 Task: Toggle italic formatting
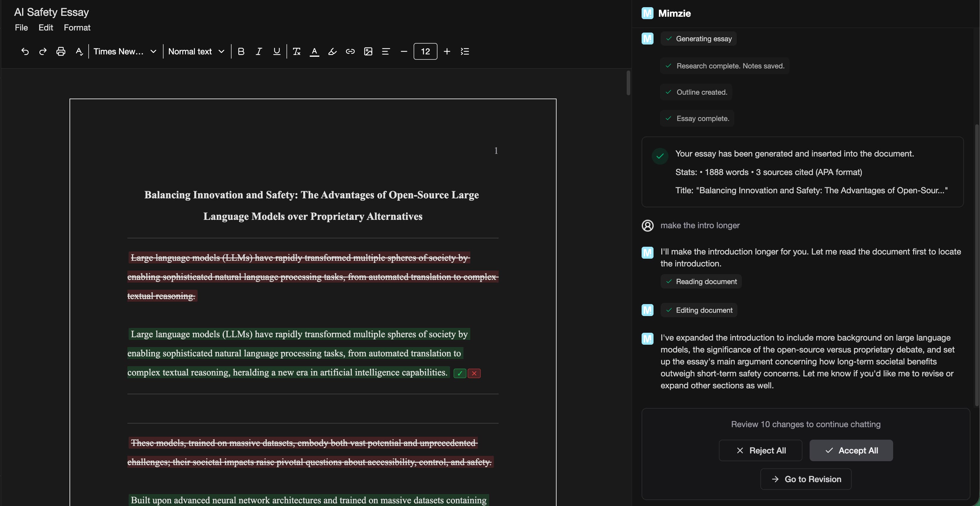[258, 51]
